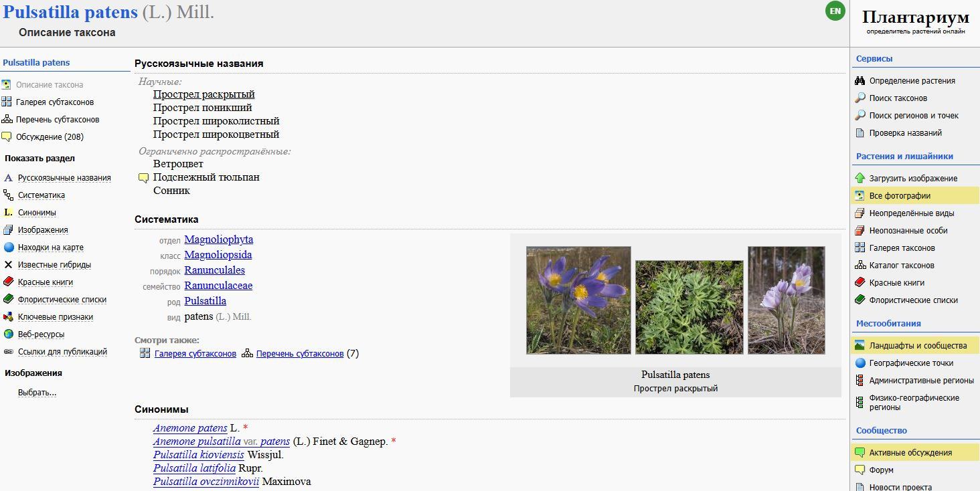
Task: Click cross icon beside Известные гибриды
Action: point(8,264)
